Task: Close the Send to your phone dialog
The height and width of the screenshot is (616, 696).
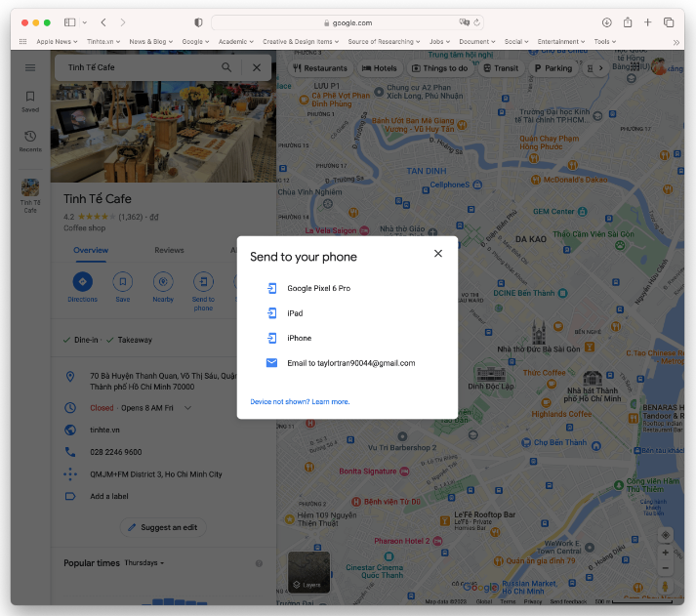Action: [438, 254]
